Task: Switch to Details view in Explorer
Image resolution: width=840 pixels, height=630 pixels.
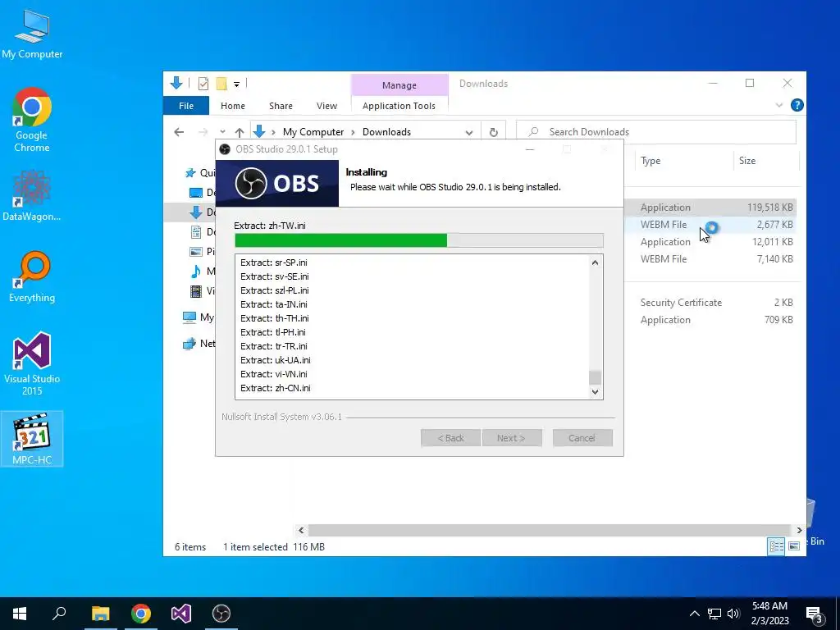Action: point(776,546)
